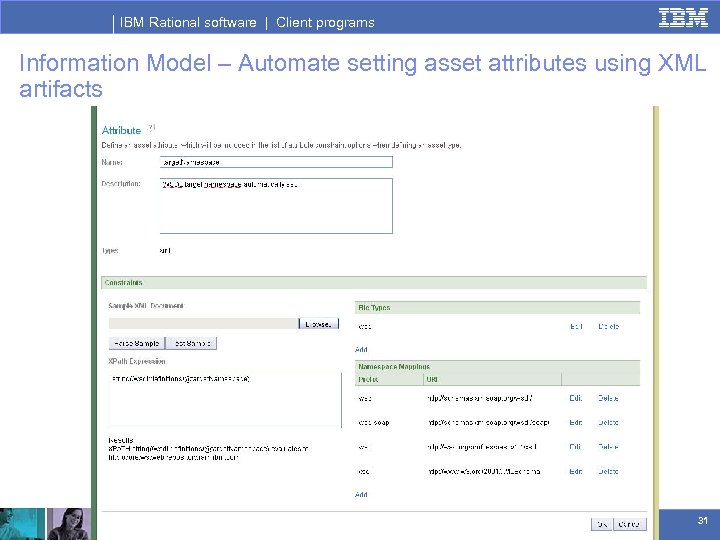
Task: Edit the first namespace mapping row
Action: coord(576,398)
